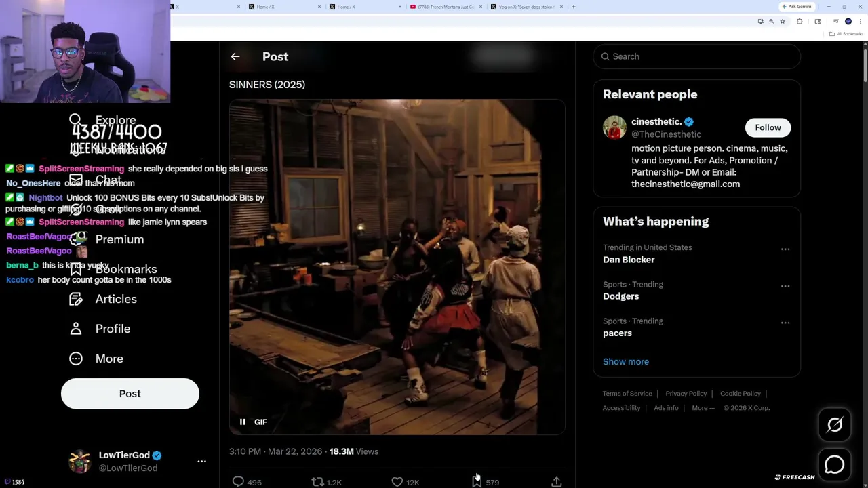The width and height of the screenshot is (868, 488).
Task: Share the post via share icon
Action: coord(556,482)
